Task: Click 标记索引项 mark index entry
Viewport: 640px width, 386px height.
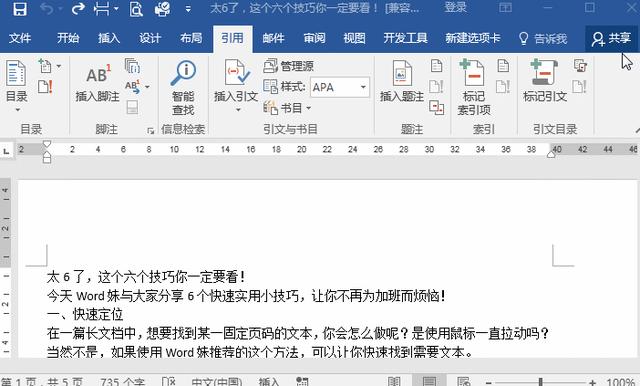Action: click(x=473, y=87)
